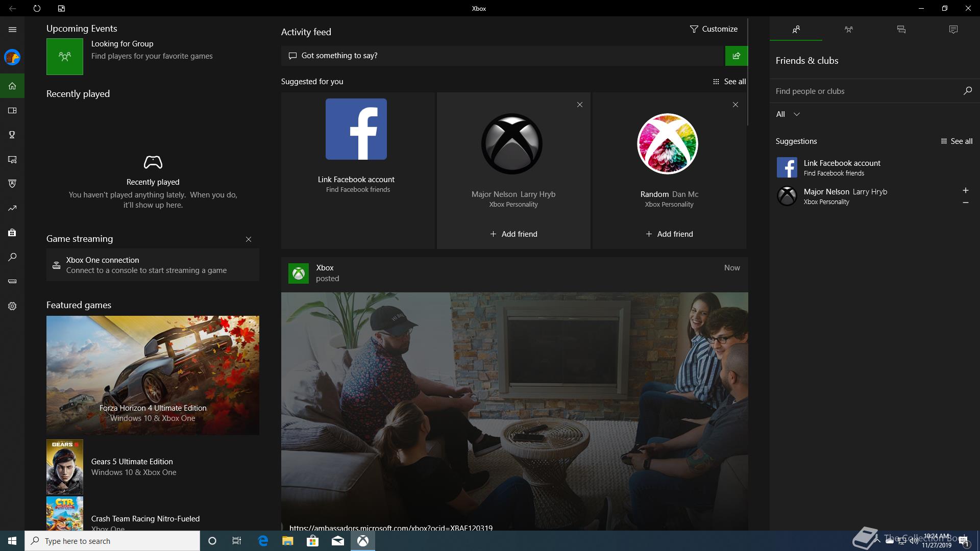Open the ambassadors.microsoft.com link
This screenshot has height=551, width=980.
[x=391, y=528]
